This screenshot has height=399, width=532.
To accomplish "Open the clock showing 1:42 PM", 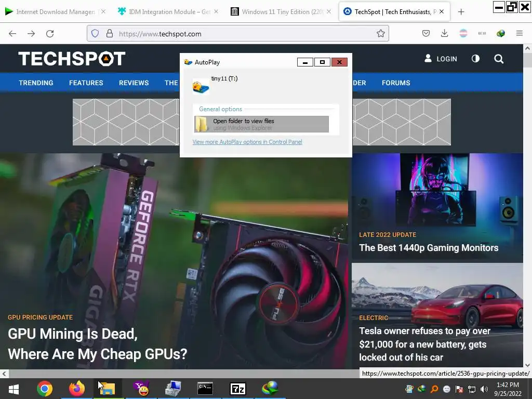I will pos(508,389).
